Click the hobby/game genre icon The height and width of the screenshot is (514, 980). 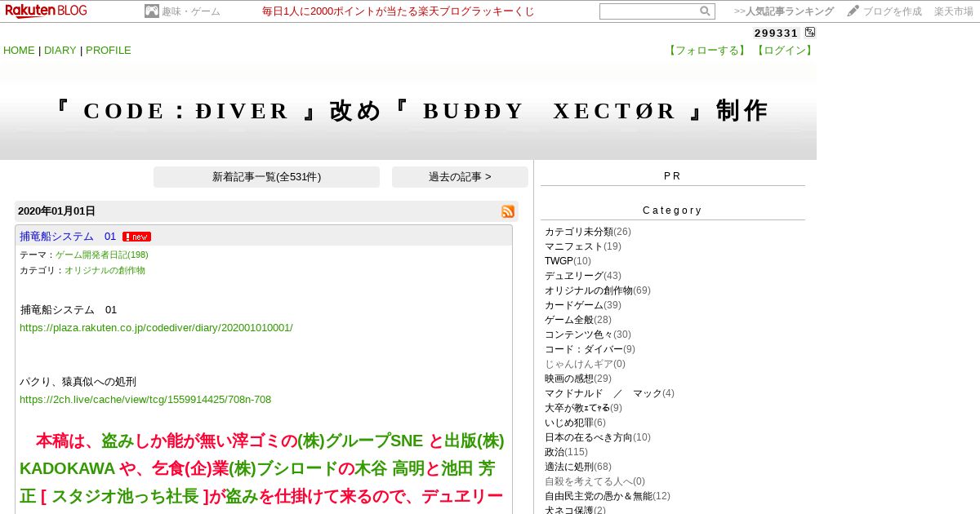[x=152, y=11]
